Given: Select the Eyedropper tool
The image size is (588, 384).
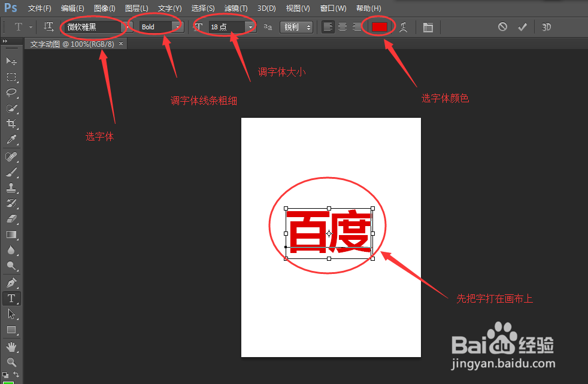Looking at the screenshot, I should point(11,139).
